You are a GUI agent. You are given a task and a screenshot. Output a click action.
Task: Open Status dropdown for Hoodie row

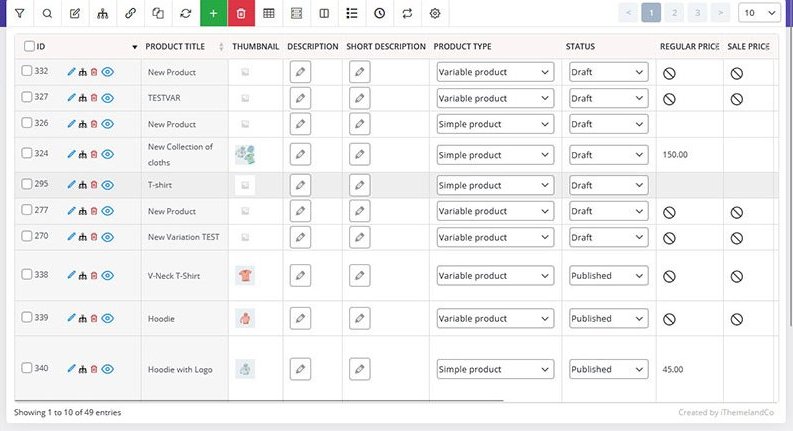pyautogui.click(x=608, y=318)
